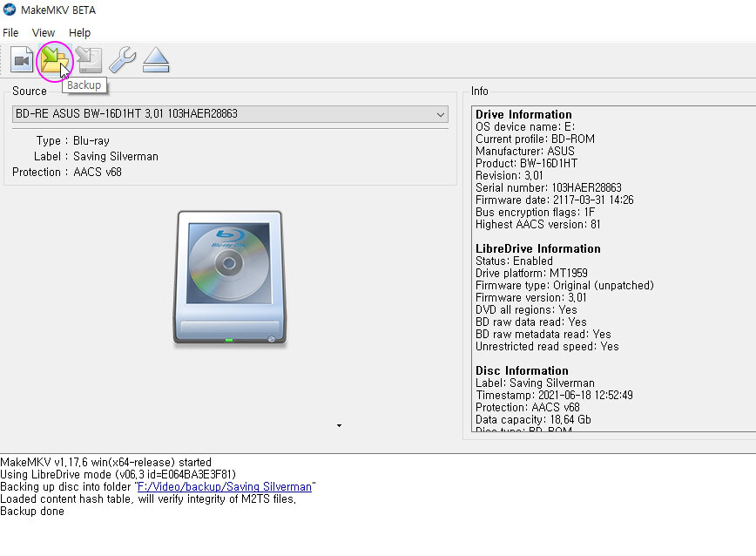Click 'Label: Saving Silverman' in Disc Information
The image size is (756, 556).
pos(535,383)
